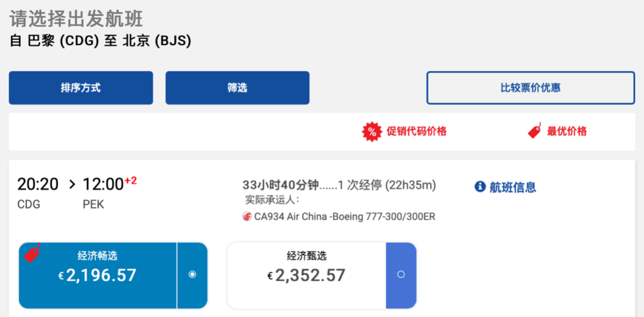Click the red percent promo code badge

(x=372, y=132)
